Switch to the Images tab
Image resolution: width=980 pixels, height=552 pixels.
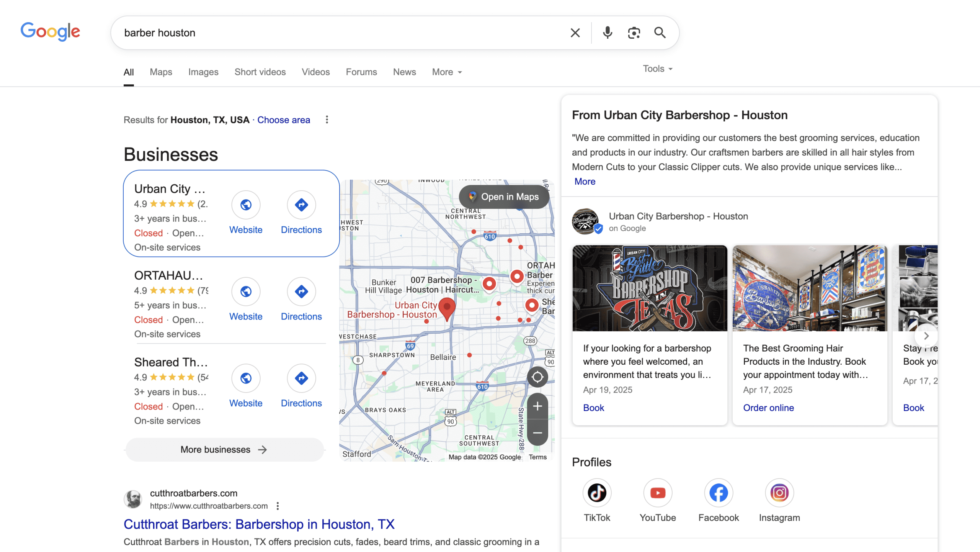[203, 72]
